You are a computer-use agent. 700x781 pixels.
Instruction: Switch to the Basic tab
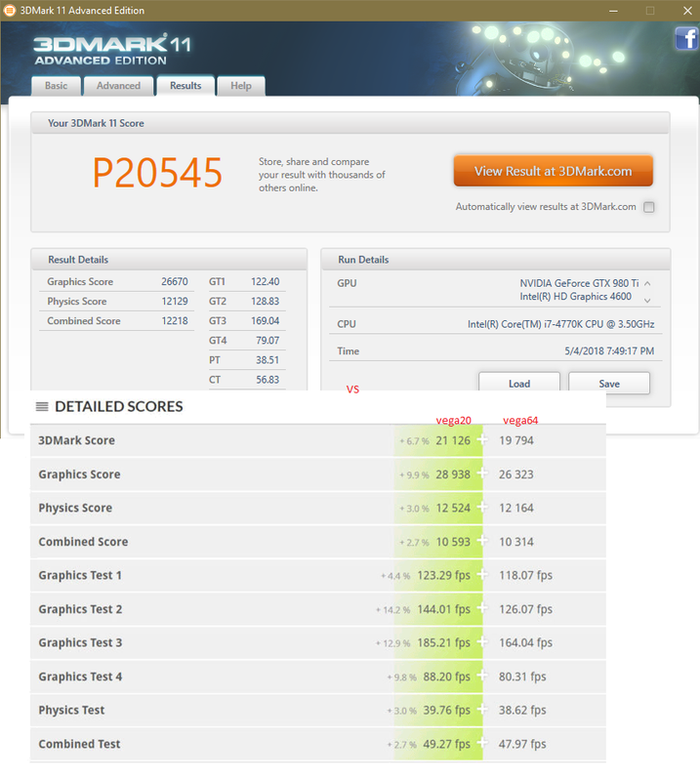point(56,86)
